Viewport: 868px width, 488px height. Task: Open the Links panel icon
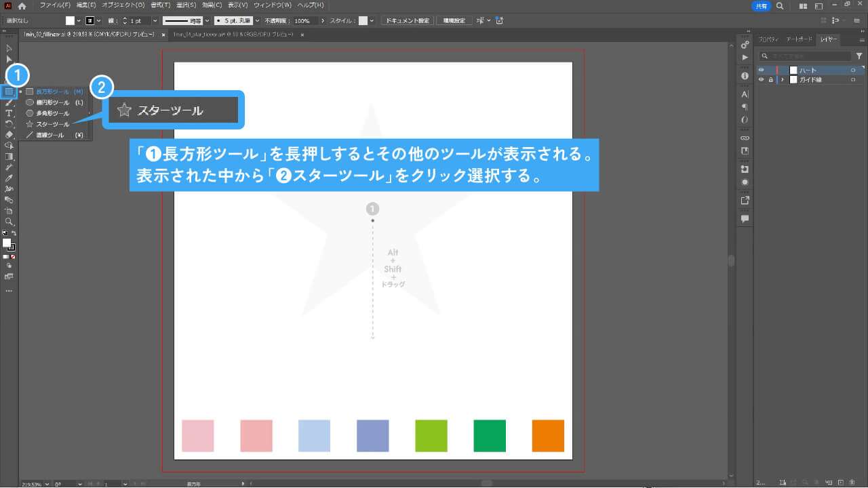click(745, 138)
